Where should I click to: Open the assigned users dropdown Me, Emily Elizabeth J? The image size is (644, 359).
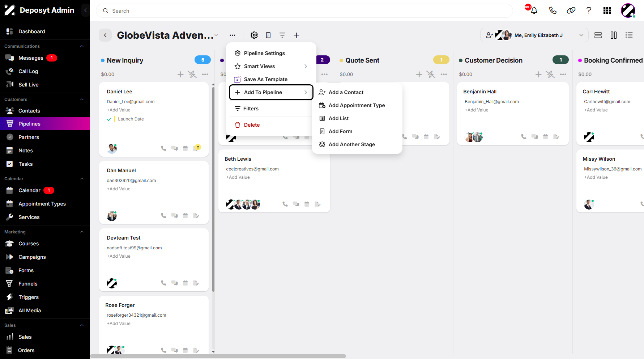click(534, 35)
